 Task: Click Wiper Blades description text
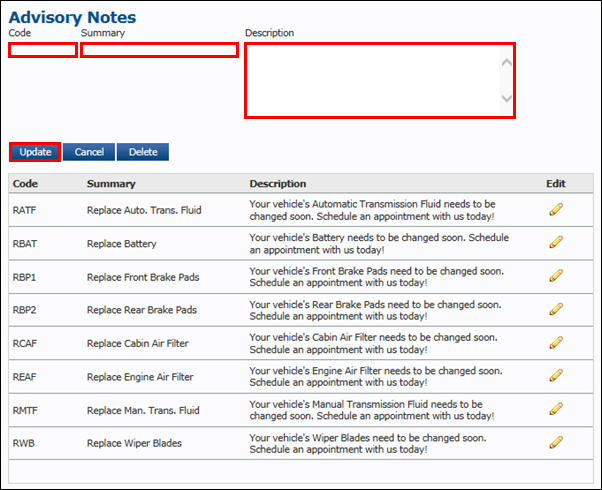coord(368,444)
